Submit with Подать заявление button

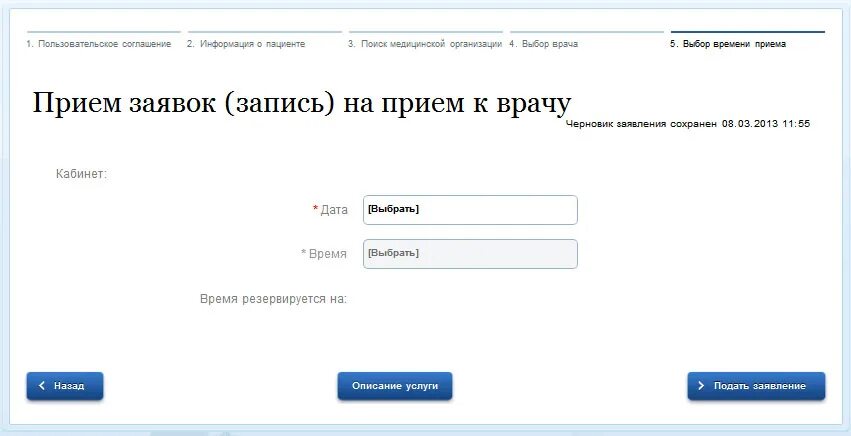756,386
